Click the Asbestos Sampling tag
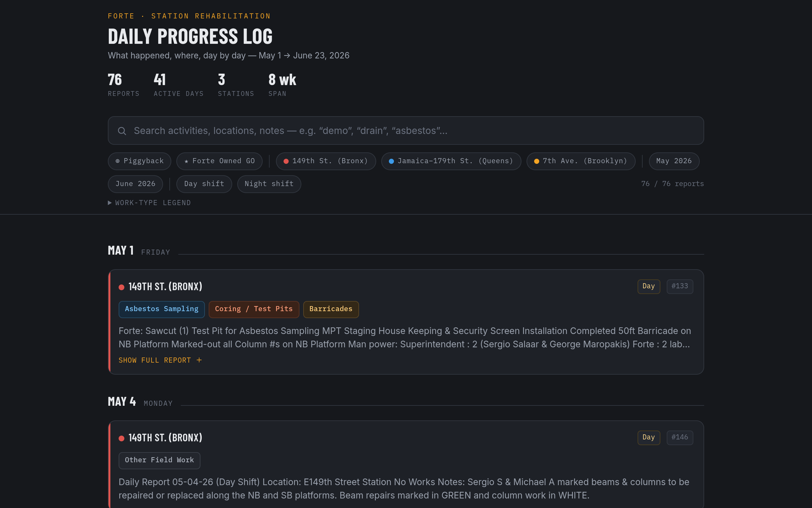The image size is (812, 508). coord(162,310)
